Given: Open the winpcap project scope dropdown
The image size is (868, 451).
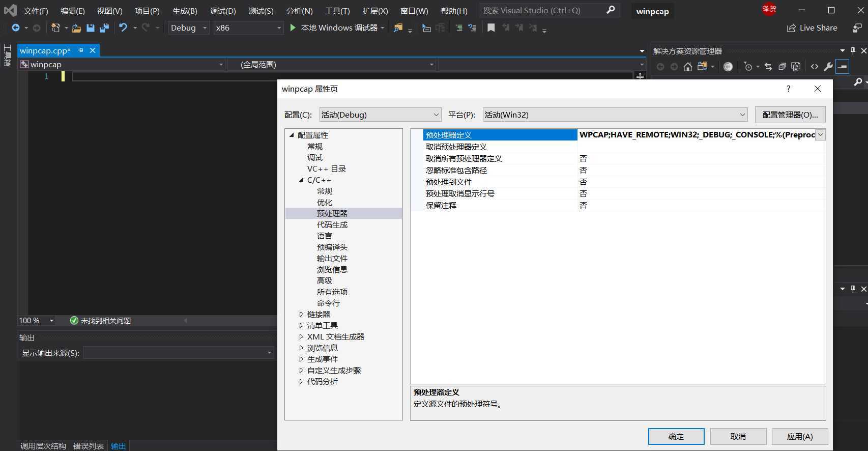Looking at the screenshot, I should click(122, 65).
